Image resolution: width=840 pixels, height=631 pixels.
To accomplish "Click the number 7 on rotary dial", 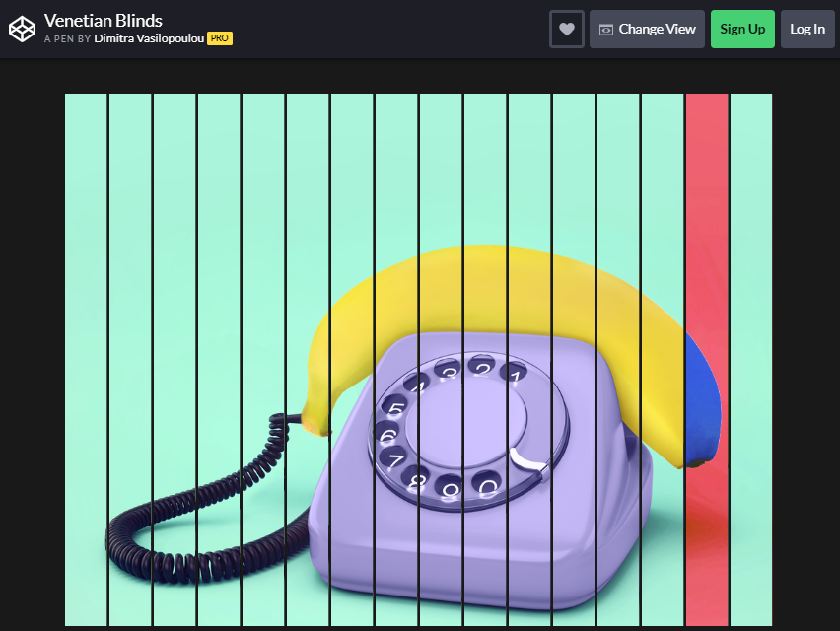I will pyautogui.click(x=395, y=459).
